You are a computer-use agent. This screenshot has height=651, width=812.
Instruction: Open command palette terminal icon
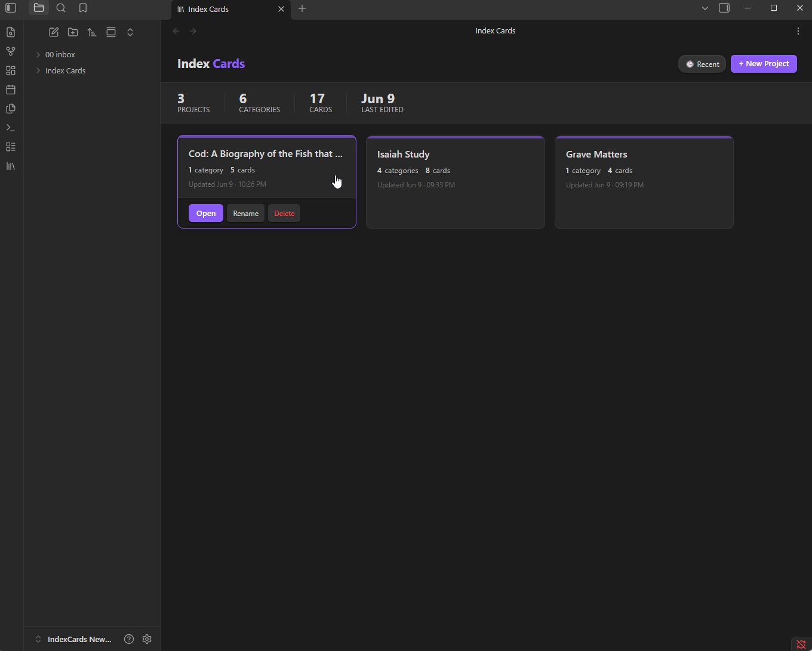[11, 128]
